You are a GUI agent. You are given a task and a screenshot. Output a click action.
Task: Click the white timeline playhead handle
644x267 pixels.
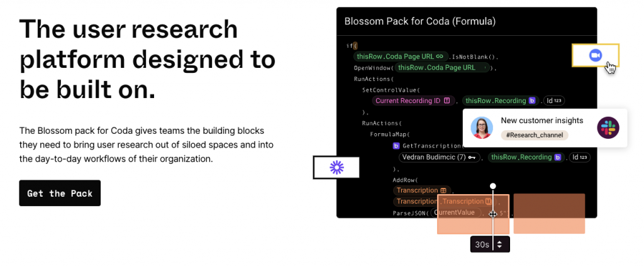(x=493, y=186)
